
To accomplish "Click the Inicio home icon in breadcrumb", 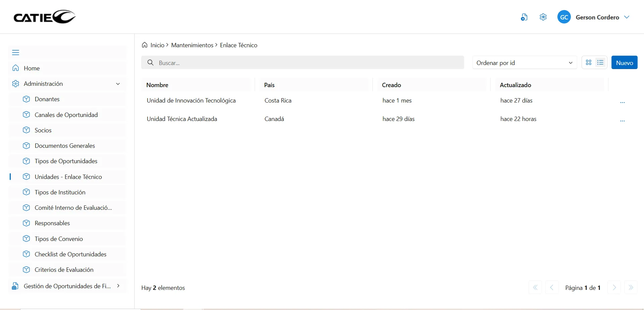I will coord(145,45).
